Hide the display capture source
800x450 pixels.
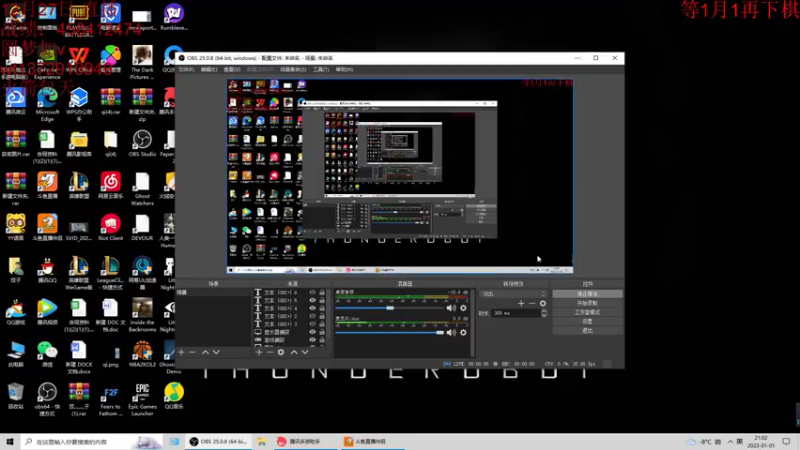click(x=313, y=333)
